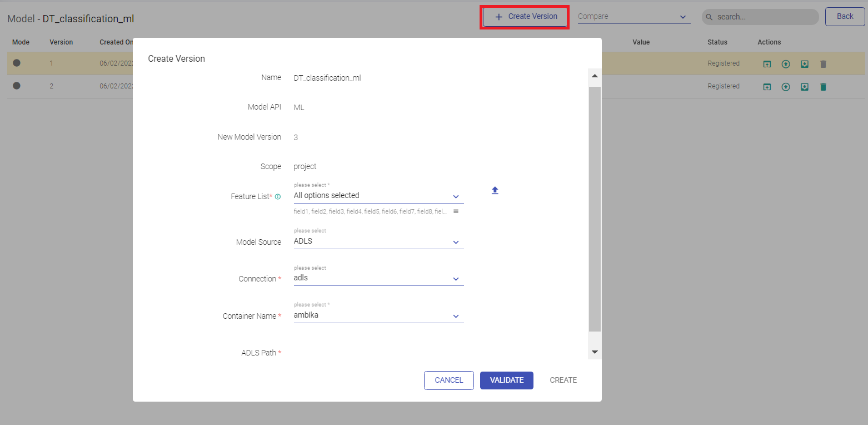Click the inbox-arrow icon in version 1 row
Image resolution: width=868 pixels, height=425 pixels.
[804, 64]
